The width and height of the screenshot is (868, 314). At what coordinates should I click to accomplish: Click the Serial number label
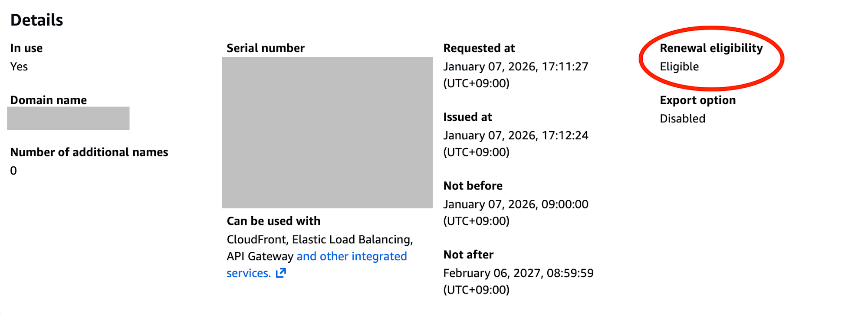[265, 48]
